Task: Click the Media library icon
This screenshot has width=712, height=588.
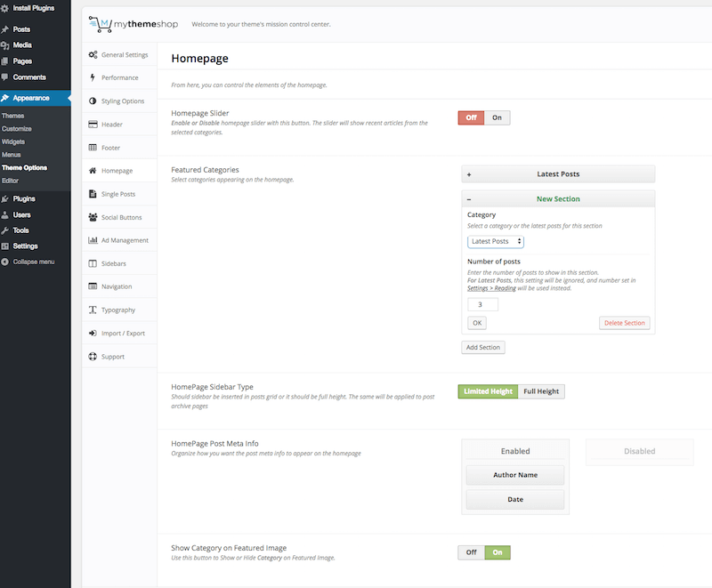Action: (4, 45)
